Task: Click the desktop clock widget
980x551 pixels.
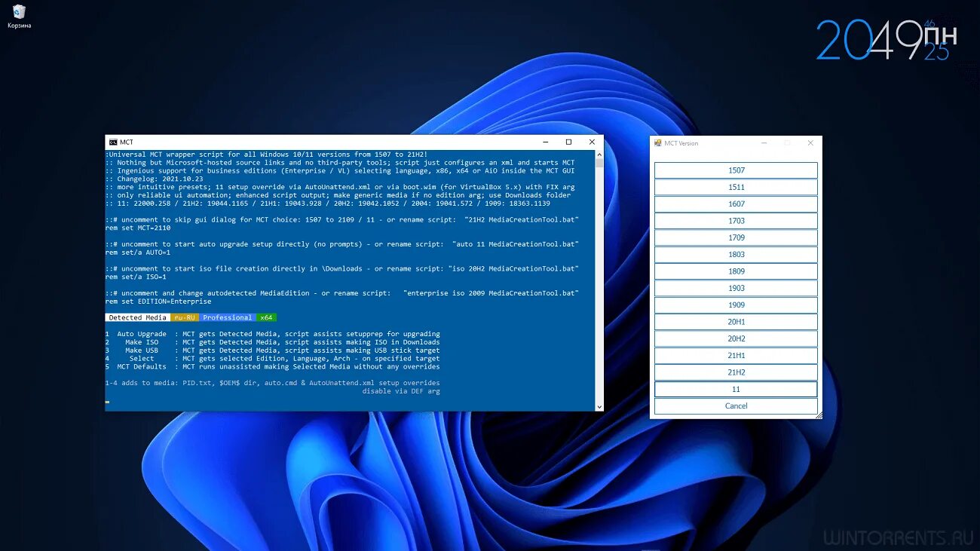Action: 887,40
